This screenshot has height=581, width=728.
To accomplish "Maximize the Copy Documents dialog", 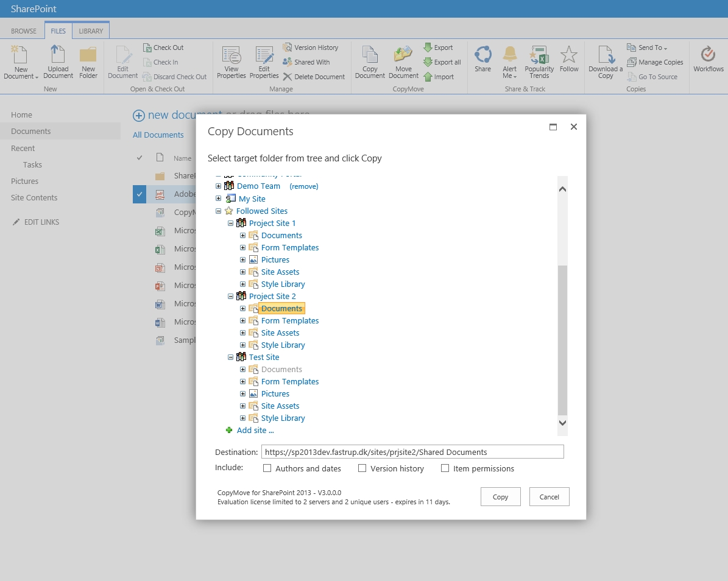I will [x=553, y=127].
